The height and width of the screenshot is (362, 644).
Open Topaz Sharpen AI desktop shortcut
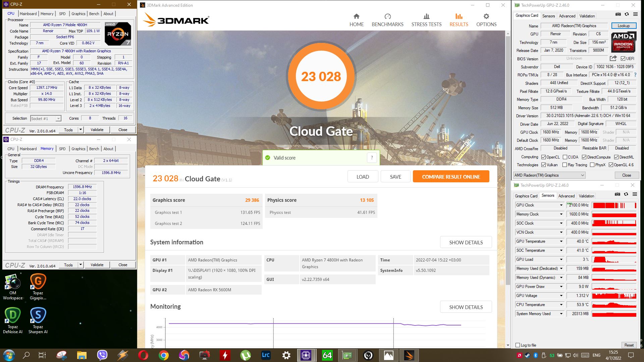coord(38,321)
